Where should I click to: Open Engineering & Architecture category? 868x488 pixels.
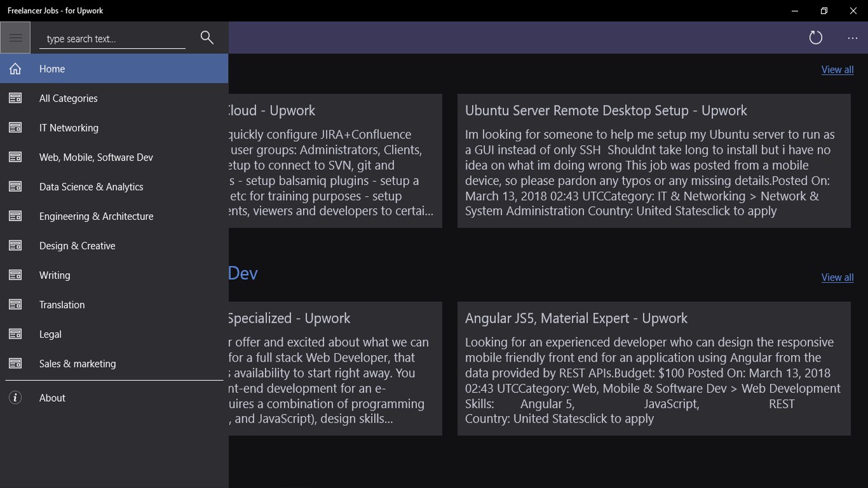pos(96,216)
